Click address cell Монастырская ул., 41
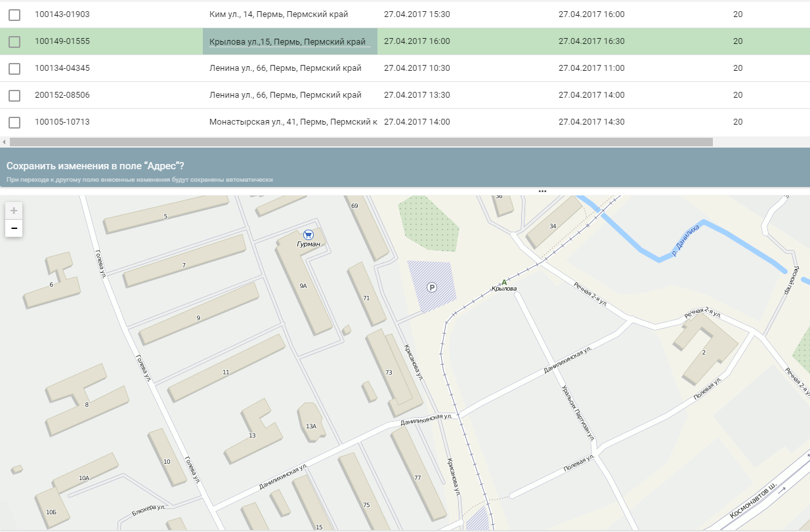Screen dimensions: 810x532 click(292, 122)
